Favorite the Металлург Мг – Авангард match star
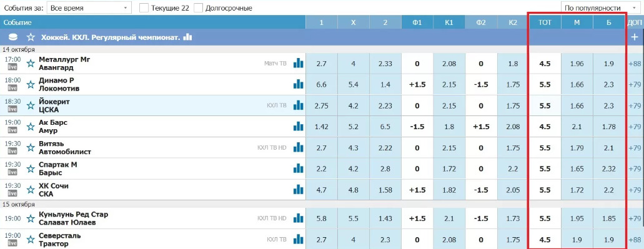644x249 pixels. (x=31, y=63)
